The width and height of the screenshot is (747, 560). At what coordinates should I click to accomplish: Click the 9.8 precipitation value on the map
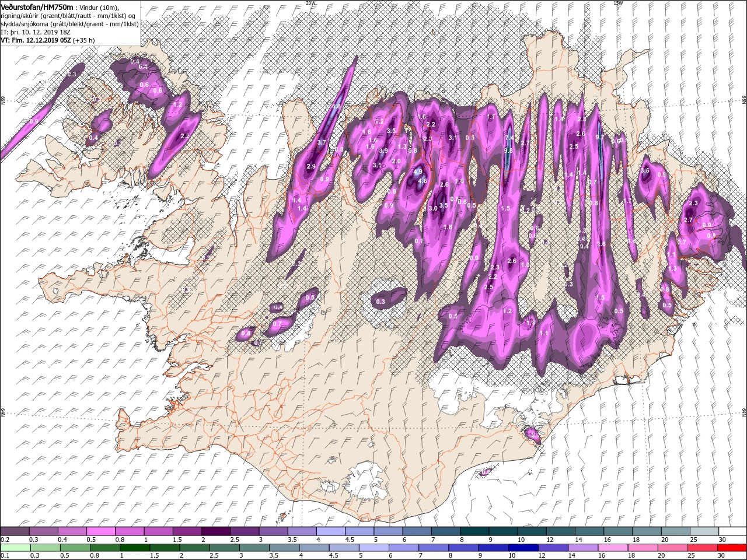pos(508,150)
